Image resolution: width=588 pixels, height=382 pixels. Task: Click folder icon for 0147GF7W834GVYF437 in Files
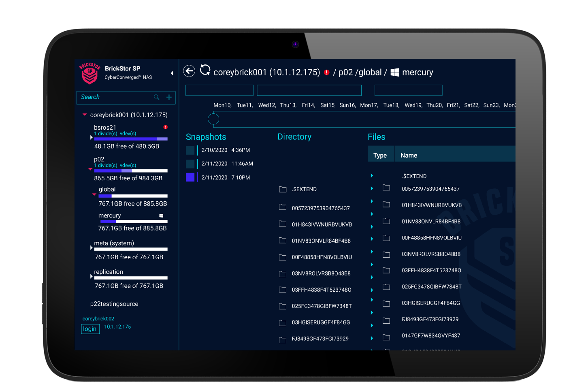[x=386, y=337]
